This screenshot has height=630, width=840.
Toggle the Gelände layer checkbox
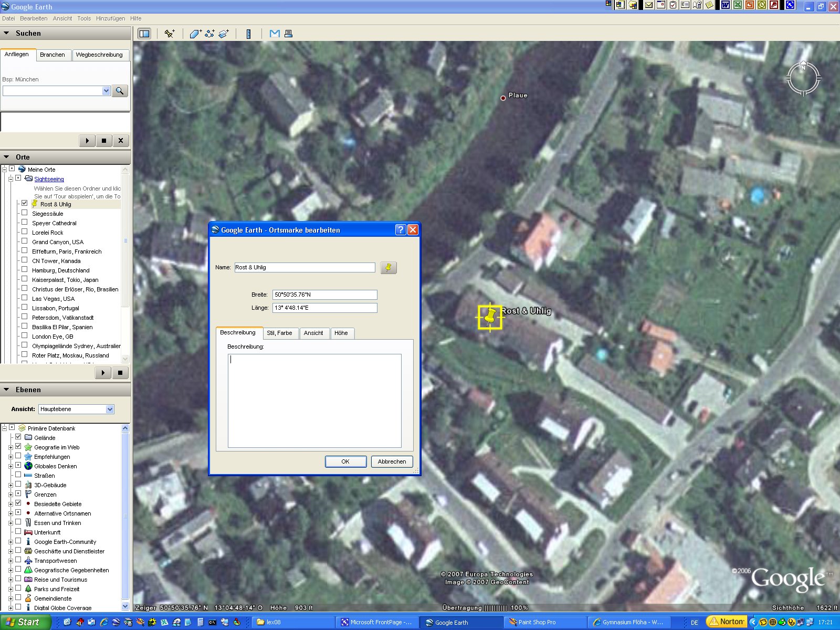click(x=18, y=437)
